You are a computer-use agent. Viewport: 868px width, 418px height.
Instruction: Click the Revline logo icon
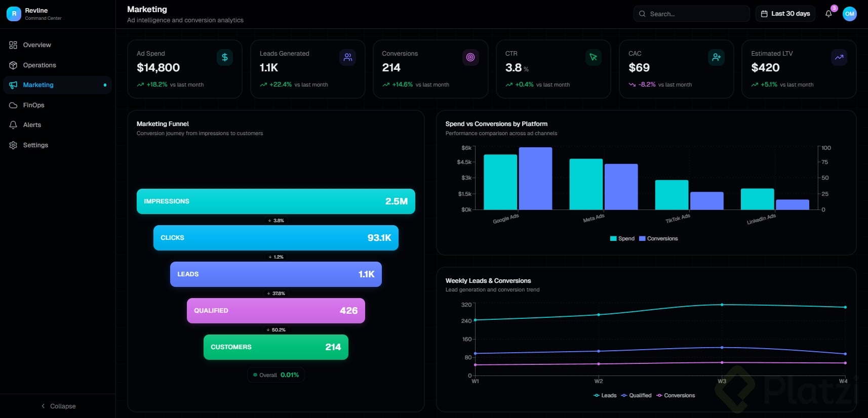pyautogui.click(x=14, y=14)
